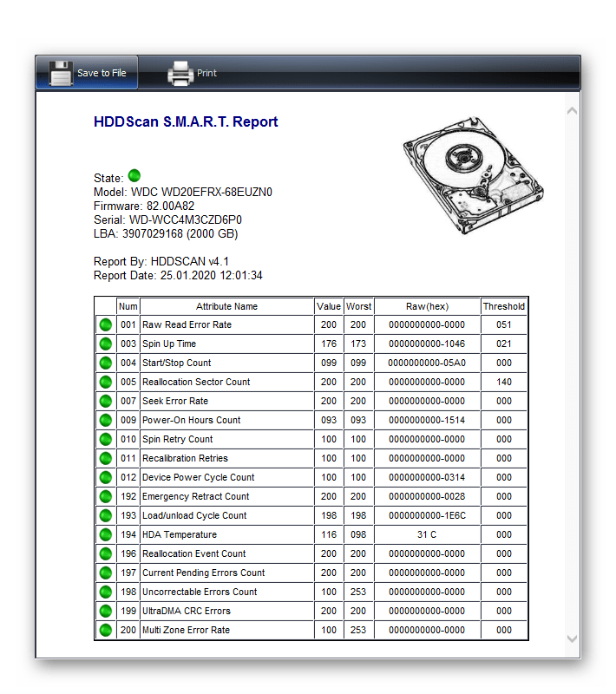This screenshot has height=694, width=616.
Task: Click raw value 0000000000-05A0
Action: pyautogui.click(x=427, y=363)
